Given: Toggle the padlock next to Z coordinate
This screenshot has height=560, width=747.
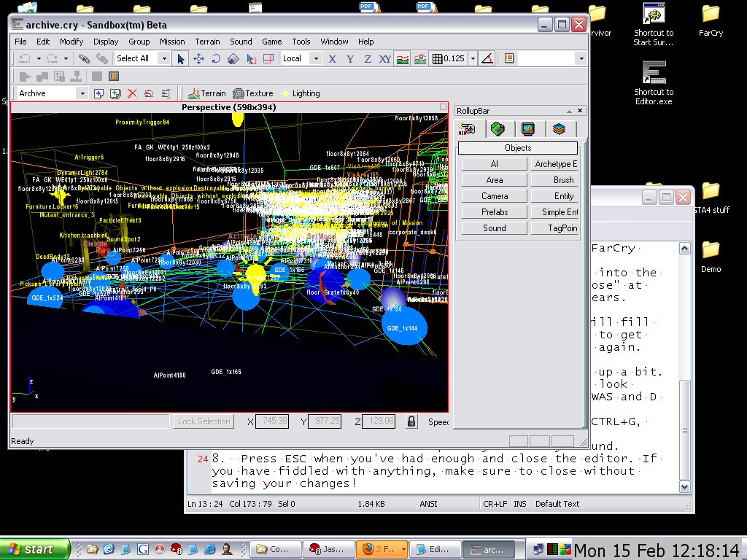Looking at the screenshot, I should click(x=411, y=421).
